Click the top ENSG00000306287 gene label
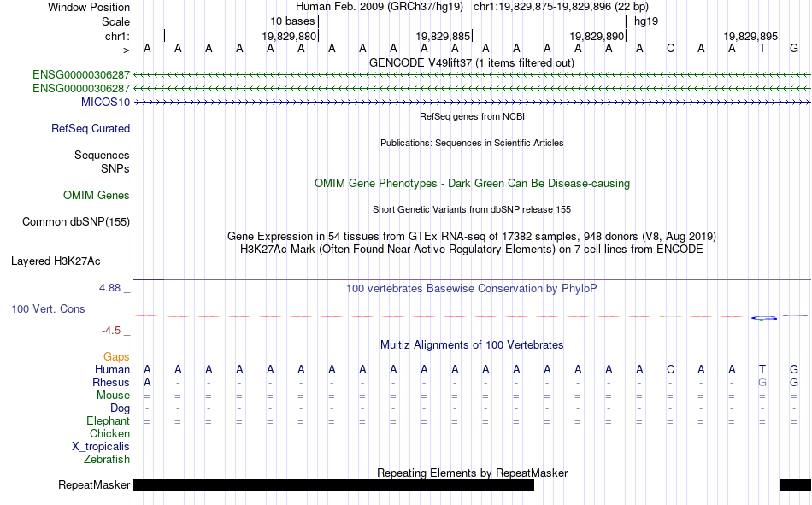Viewport: 812px width, 505px height. [x=81, y=75]
